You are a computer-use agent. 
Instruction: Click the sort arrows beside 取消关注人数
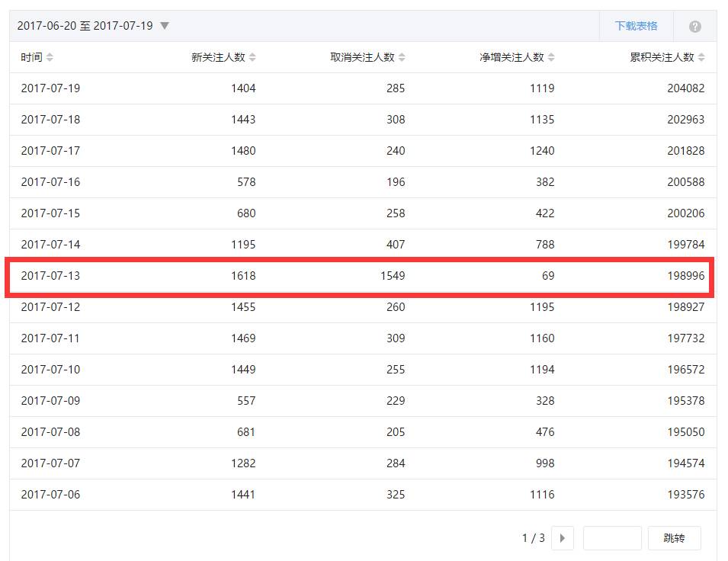click(x=402, y=58)
